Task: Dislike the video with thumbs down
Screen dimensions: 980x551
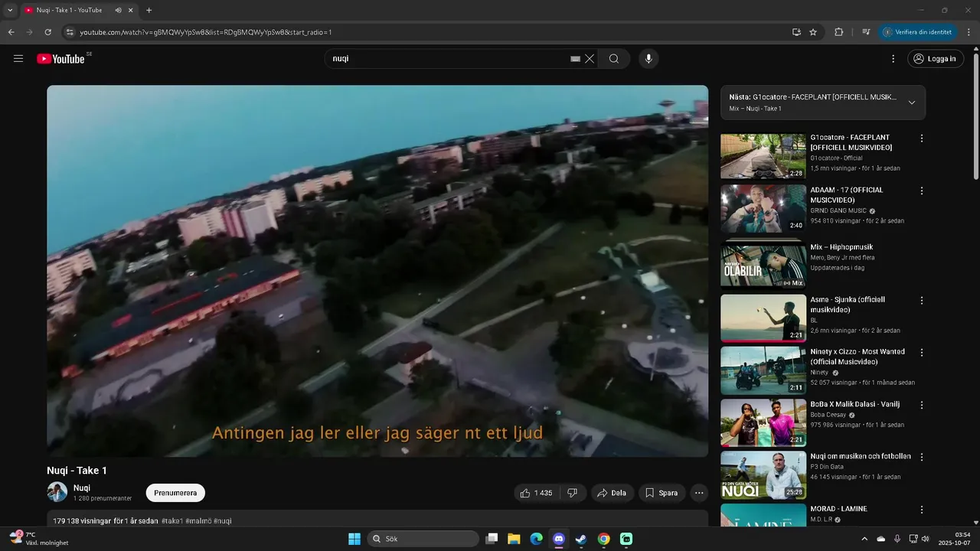Action: tap(572, 493)
